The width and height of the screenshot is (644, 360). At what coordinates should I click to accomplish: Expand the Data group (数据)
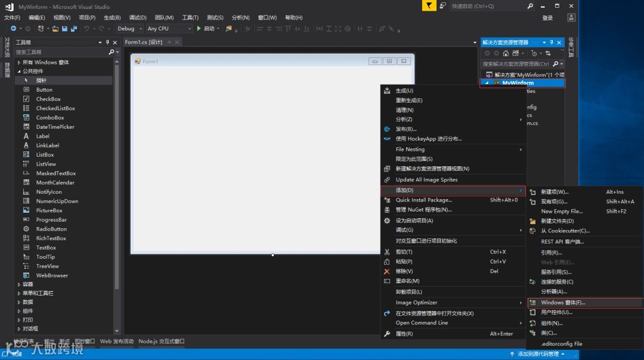[19, 302]
